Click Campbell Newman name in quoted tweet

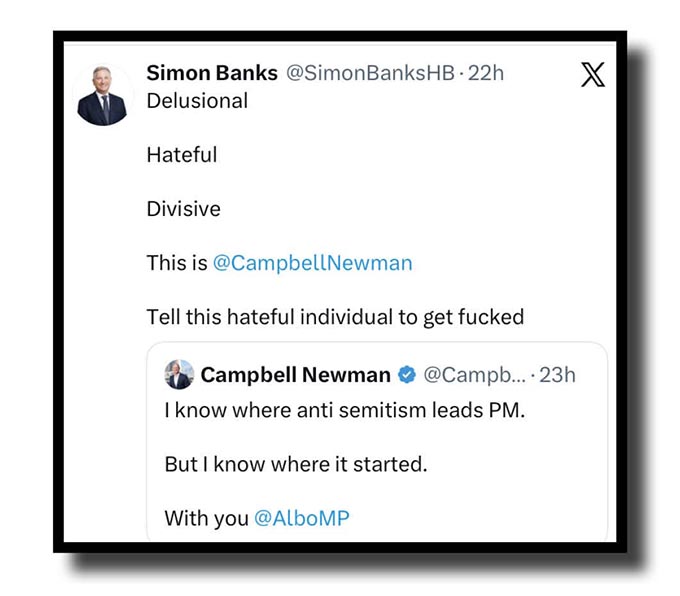coord(295,375)
